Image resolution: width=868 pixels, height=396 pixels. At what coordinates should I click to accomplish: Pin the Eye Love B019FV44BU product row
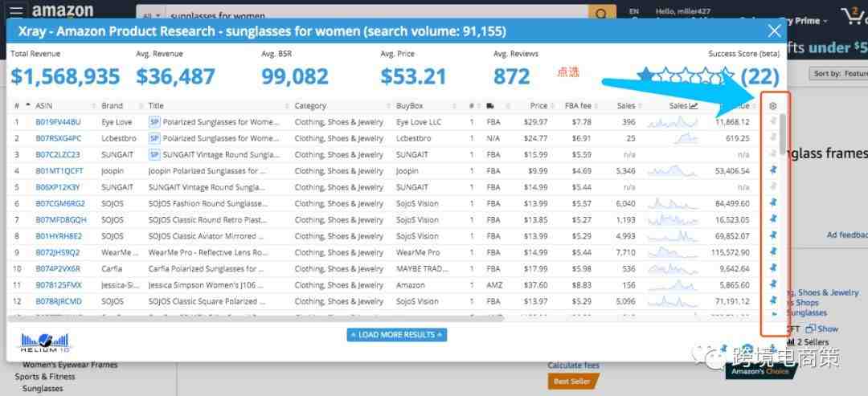(773, 121)
